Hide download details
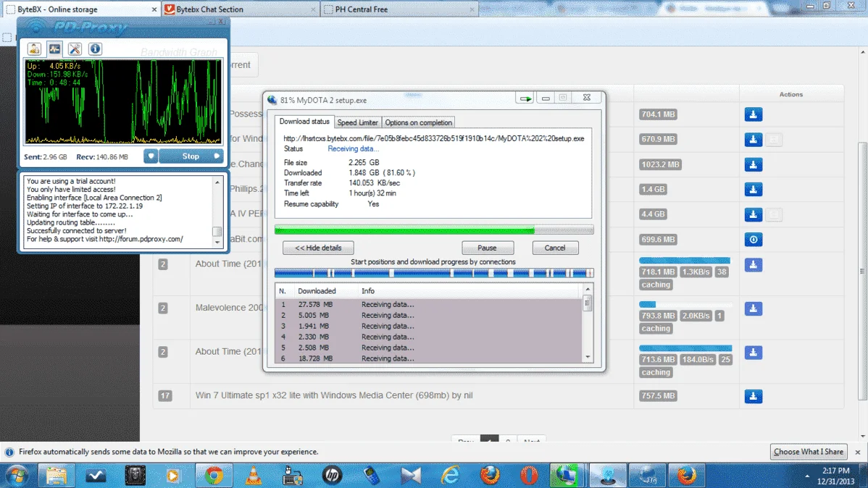The width and height of the screenshot is (868, 488). click(x=318, y=248)
